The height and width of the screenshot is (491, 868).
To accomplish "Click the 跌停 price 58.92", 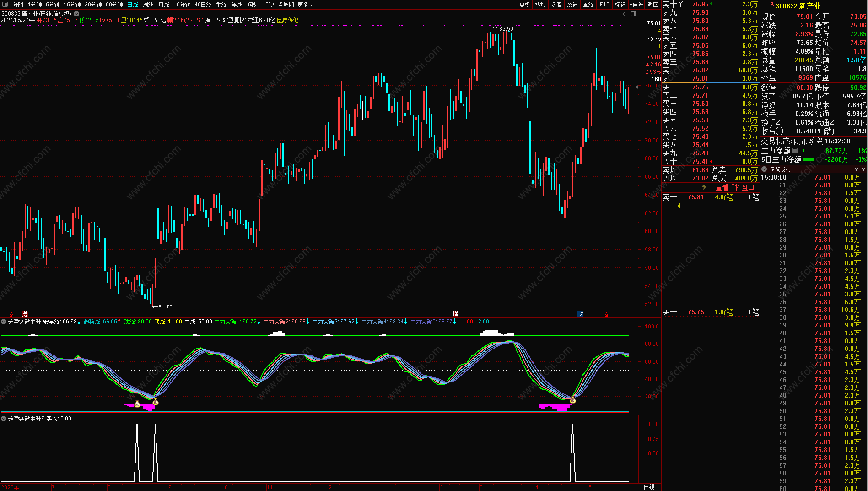I will coord(858,87).
